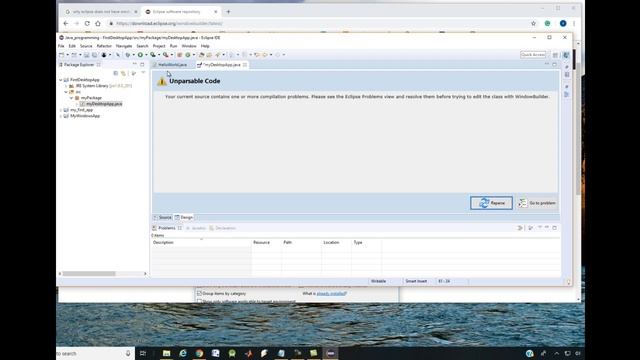640x360 pixels.
Task: Minimize the Package Explorer view
Action: tap(135, 64)
